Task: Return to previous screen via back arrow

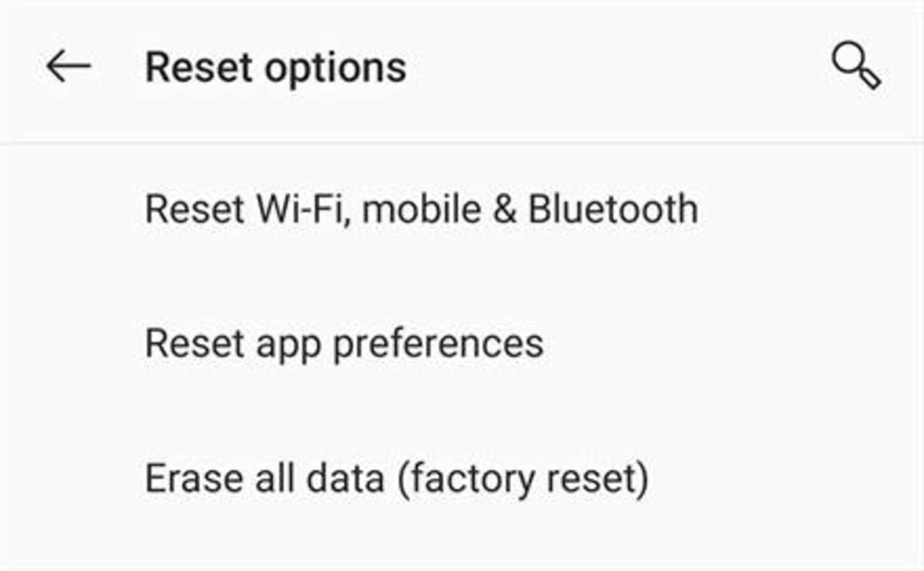Action: point(68,66)
